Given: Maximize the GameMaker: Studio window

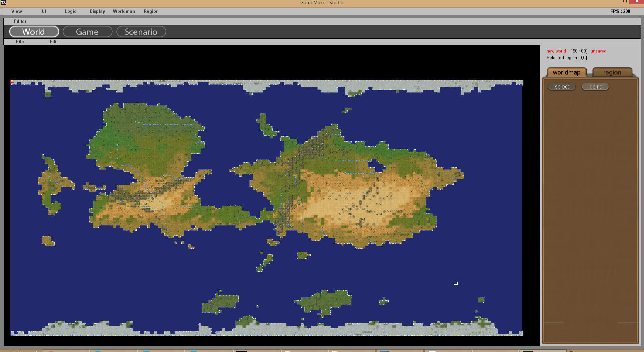Looking at the screenshot, I should tap(625, 2).
